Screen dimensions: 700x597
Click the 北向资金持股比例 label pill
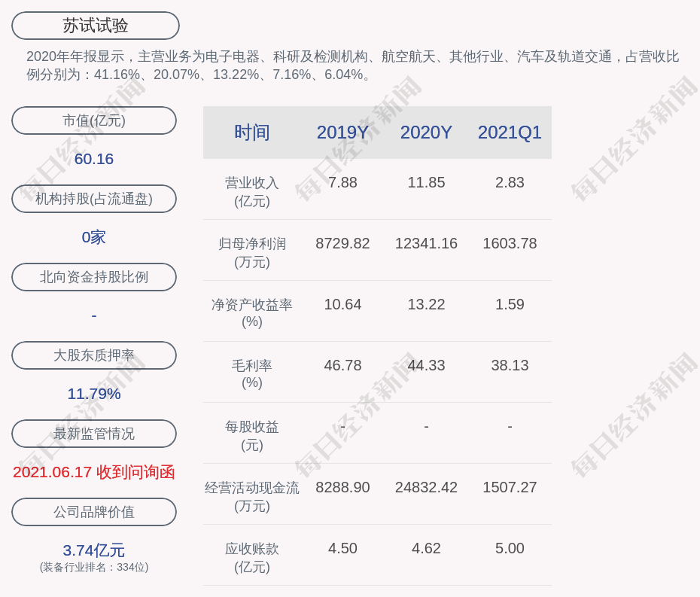click(94, 277)
